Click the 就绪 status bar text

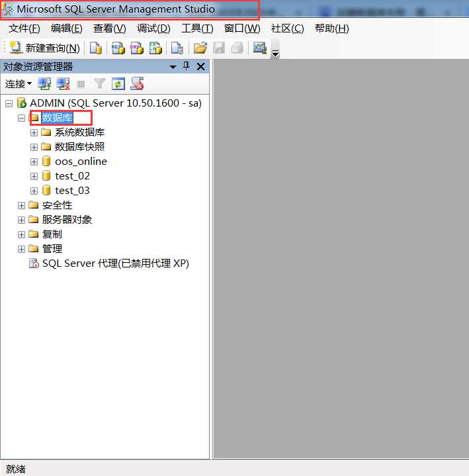(x=15, y=469)
